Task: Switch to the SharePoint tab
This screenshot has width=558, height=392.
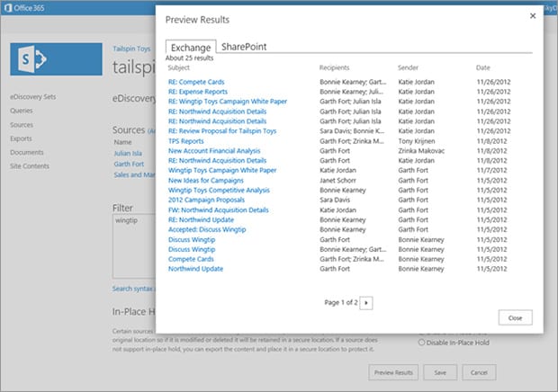Action: pyautogui.click(x=244, y=47)
